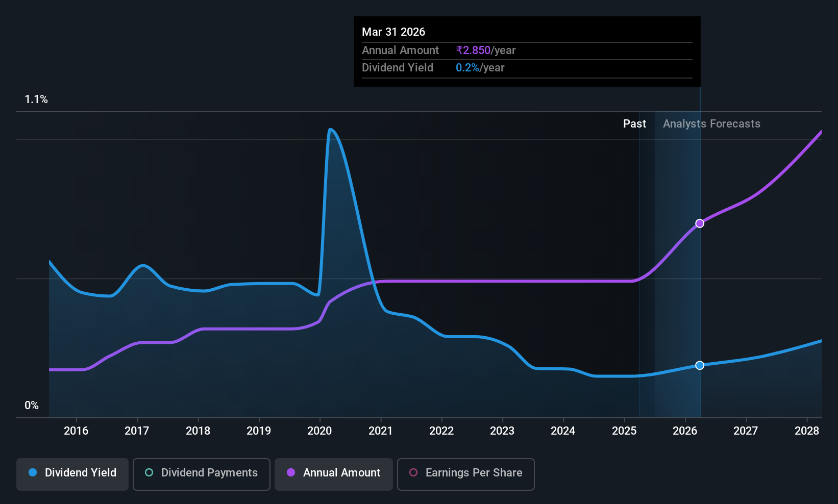Click the 1.1% y-axis label
The height and width of the screenshot is (504, 838).
(x=36, y=99)
